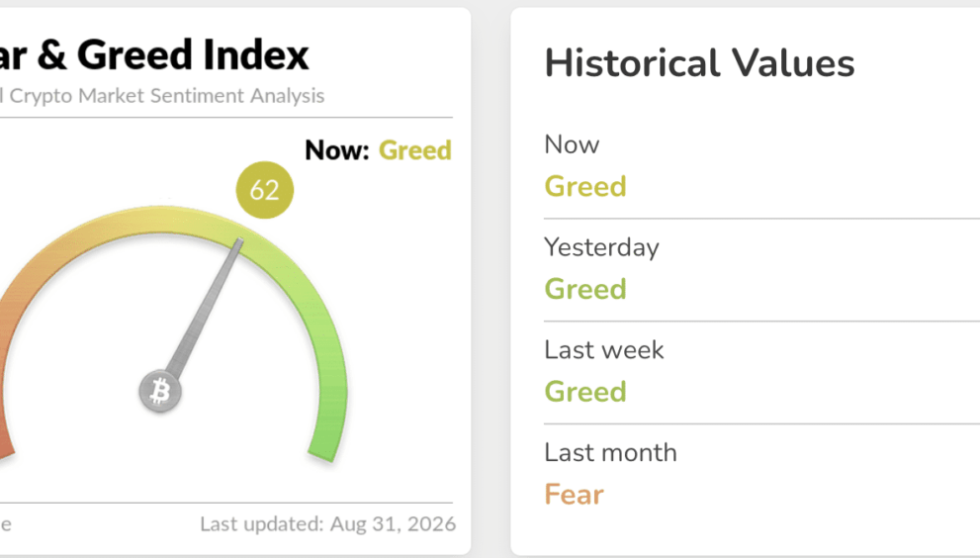Click the Greed value under Yesterday
Viewport: 980px width, 558px height.
[585, 289]
